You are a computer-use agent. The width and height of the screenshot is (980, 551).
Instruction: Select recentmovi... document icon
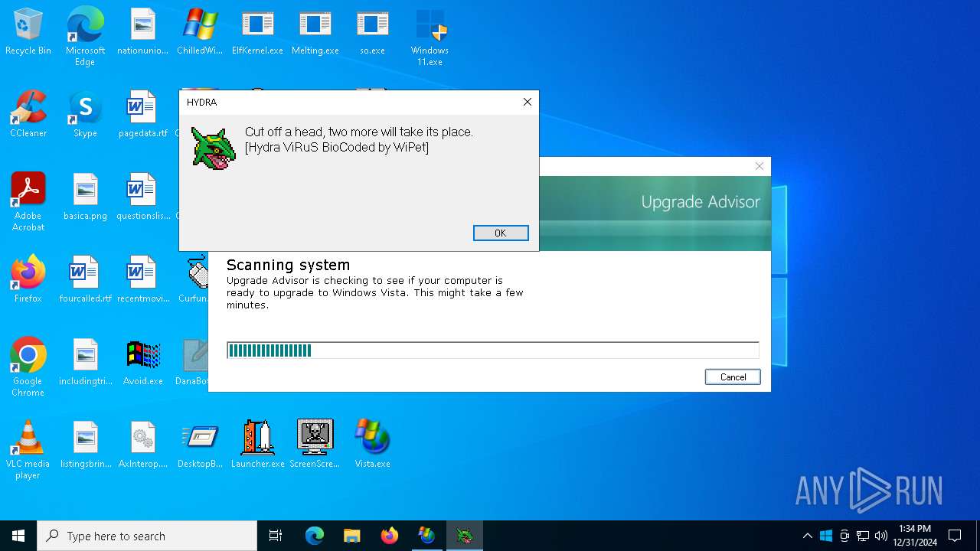pos(142,280)
